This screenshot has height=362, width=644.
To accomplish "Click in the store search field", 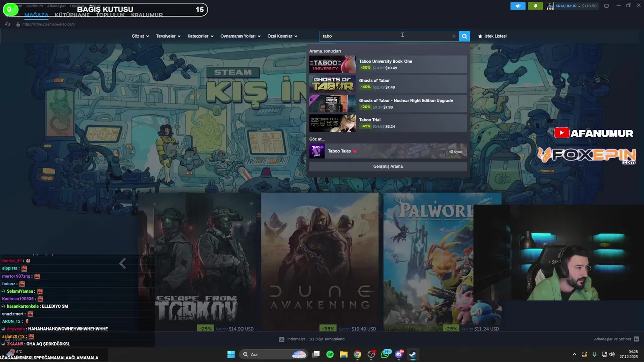I will (385, 36).
